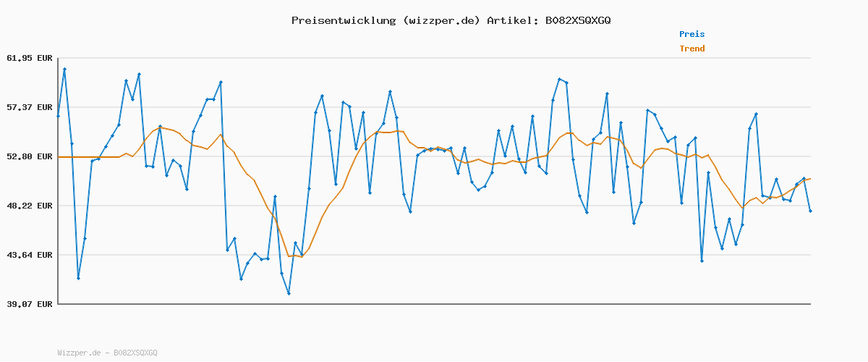Click the 48.22 EUR axis label
Image resolution: width=868 pixels, height=362 pixels.
pos(30,206)
